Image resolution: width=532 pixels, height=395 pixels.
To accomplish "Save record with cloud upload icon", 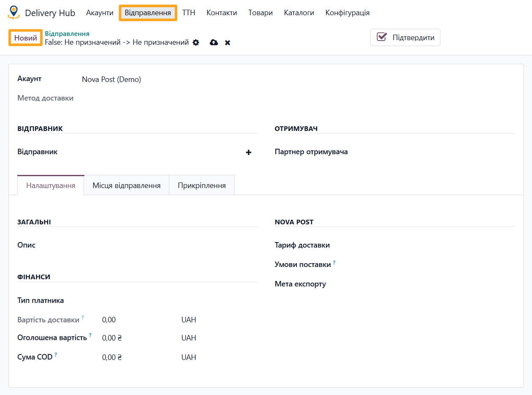I will tap(214, 42).
